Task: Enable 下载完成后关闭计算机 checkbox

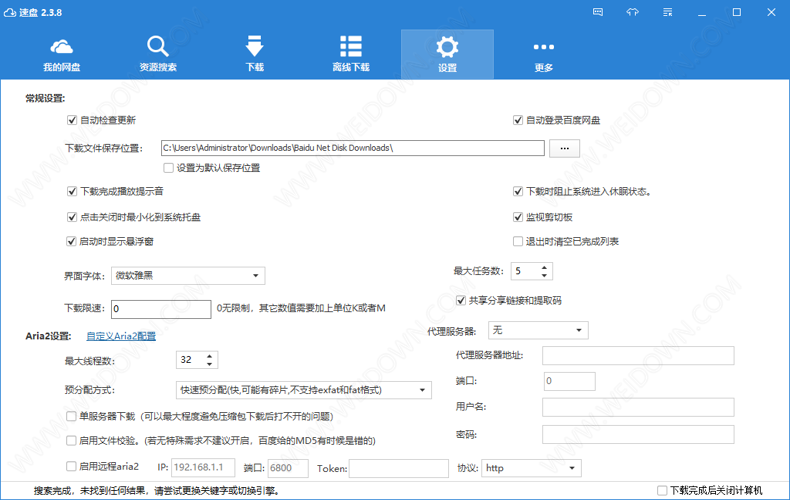Action: [x=662, y=490]
